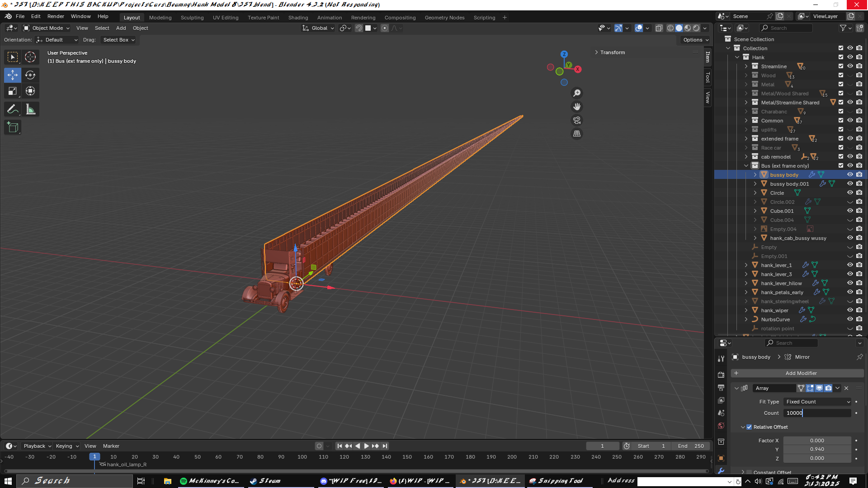
Task: Select the Scale tool
Action: [13, 91]
